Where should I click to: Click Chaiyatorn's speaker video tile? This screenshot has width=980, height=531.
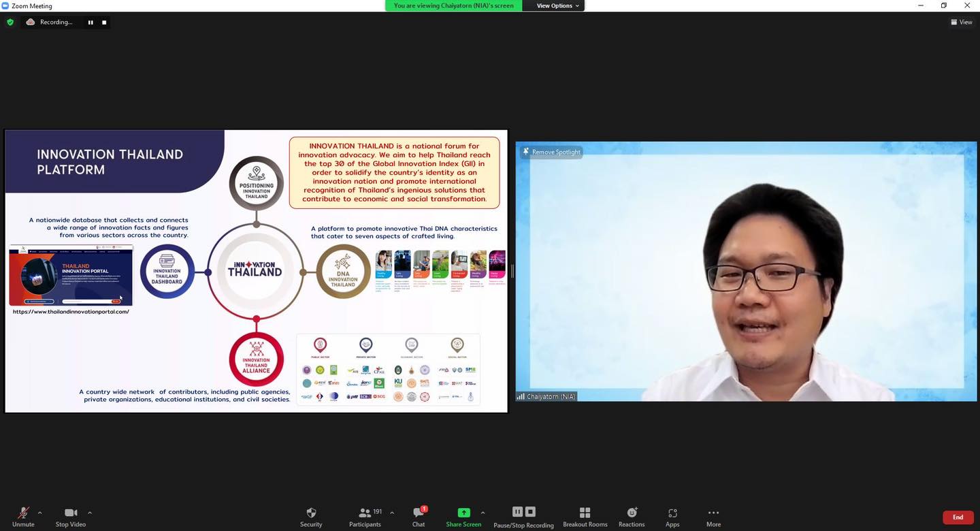point(746,271)
